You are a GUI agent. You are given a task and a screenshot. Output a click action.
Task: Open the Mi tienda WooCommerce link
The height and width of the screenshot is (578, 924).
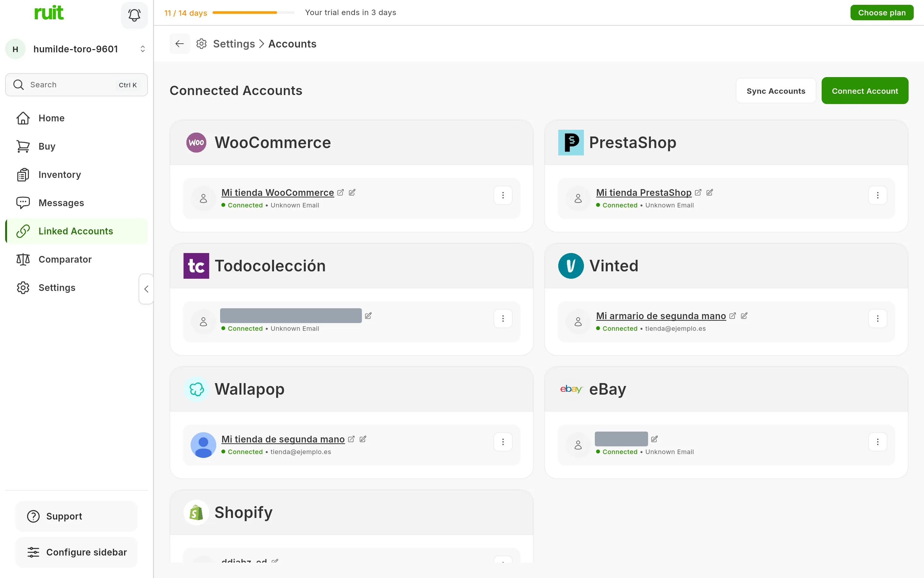click(278, 193)
